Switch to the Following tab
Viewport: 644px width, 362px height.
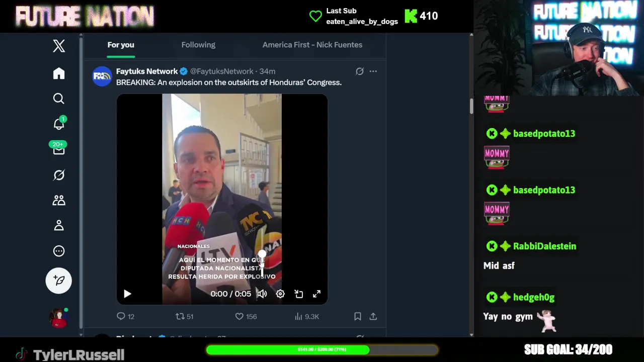[198, 45]
